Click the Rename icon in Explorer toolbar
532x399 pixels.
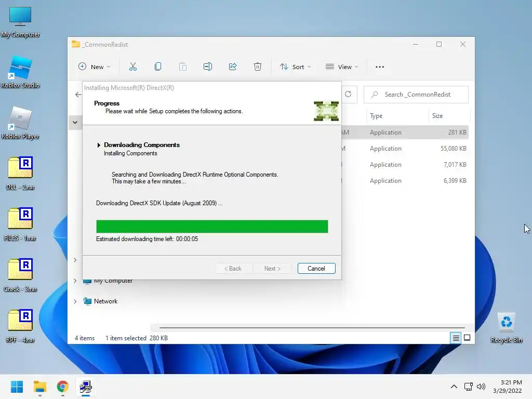point(208,66)
